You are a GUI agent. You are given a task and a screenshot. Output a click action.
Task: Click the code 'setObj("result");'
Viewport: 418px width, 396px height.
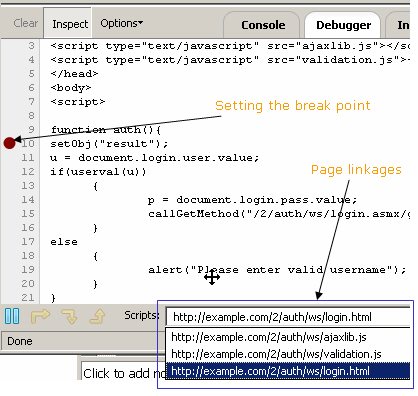tap(109, 144)
